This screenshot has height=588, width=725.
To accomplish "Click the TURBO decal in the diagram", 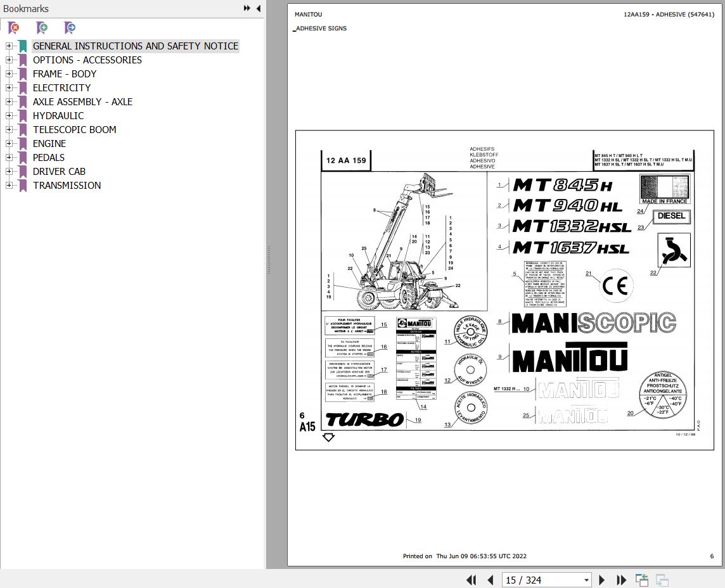I will (x=365, y=419).
